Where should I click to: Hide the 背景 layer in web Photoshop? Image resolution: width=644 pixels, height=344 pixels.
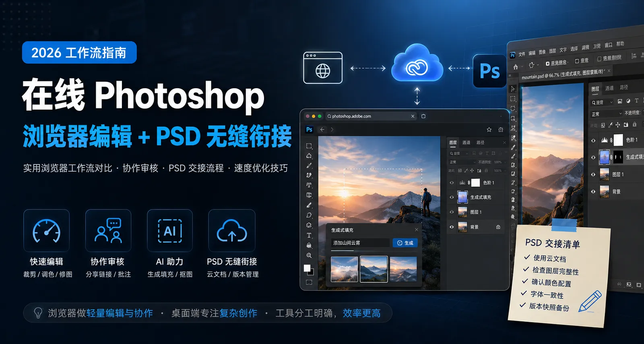(x=452, y=227)
